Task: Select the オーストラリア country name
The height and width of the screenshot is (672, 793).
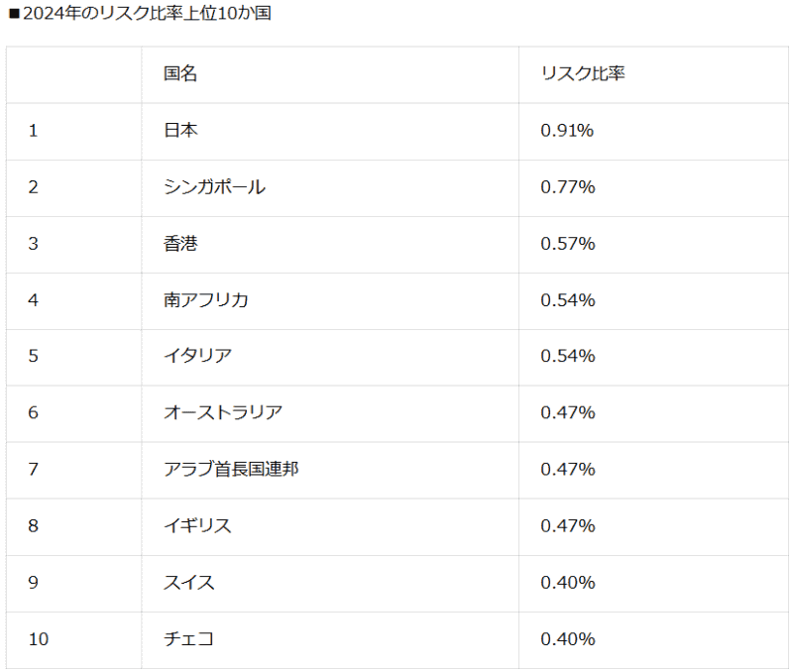Action: [x=223, y=412]
